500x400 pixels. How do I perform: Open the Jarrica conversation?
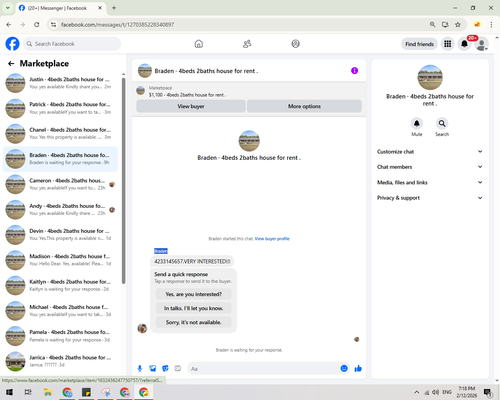[60, 361]
